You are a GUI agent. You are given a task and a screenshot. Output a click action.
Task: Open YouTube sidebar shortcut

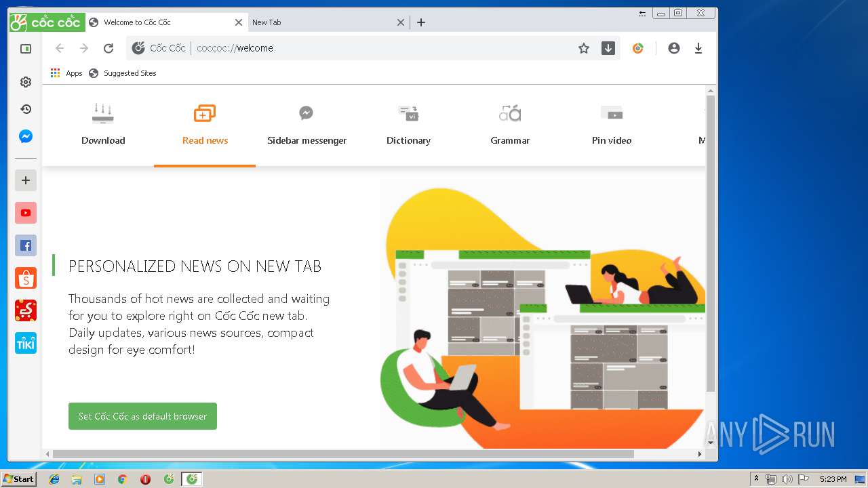click(26, 213)
